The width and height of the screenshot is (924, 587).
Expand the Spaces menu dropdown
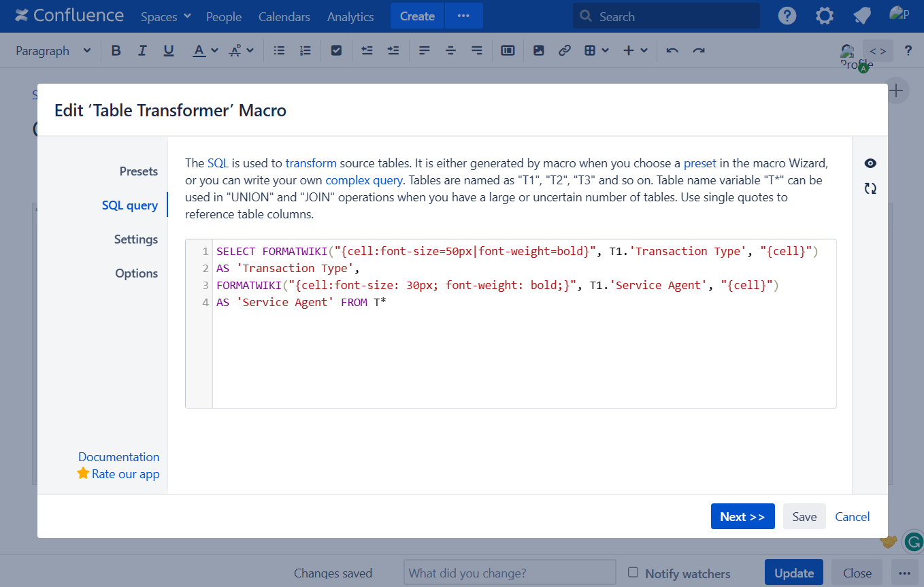(x=165, y=16)
